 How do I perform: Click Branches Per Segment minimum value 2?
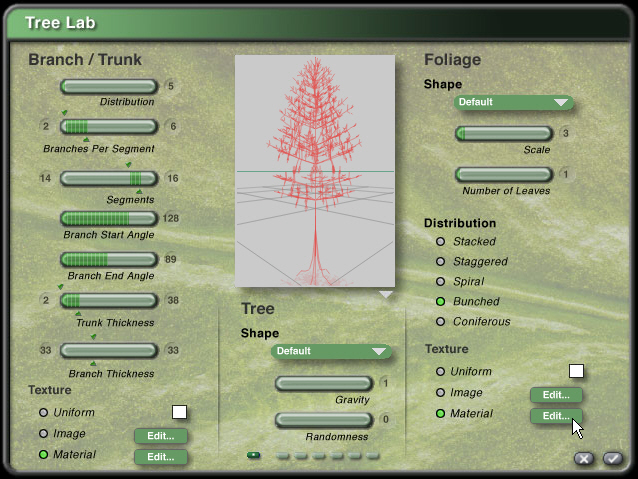point(46,127)
